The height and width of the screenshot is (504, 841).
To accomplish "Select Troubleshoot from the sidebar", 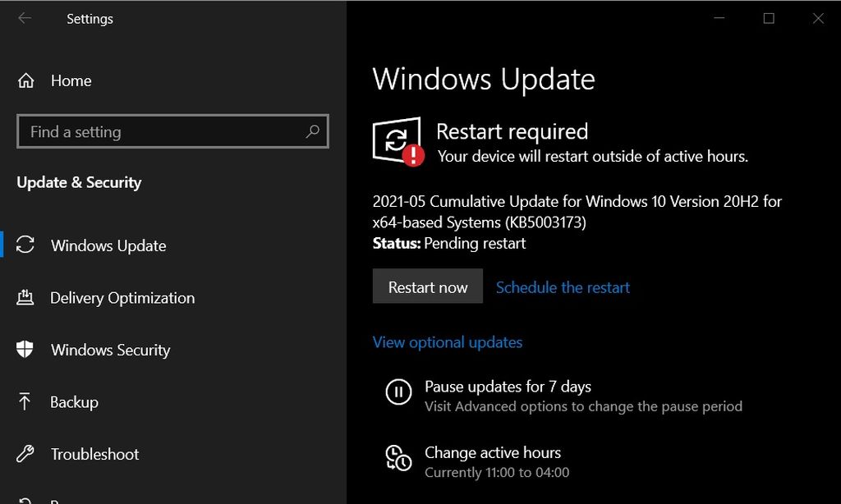I will [95, 454].
